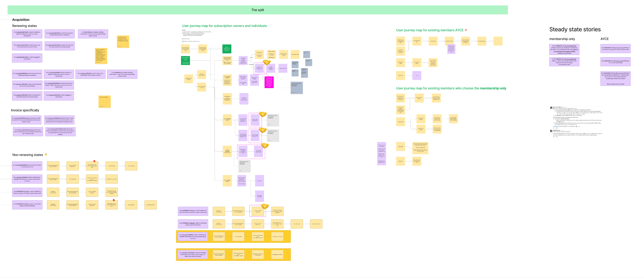Click the 'Non renewing states' heading
The image size is (644, 278).
pos(28,155)
